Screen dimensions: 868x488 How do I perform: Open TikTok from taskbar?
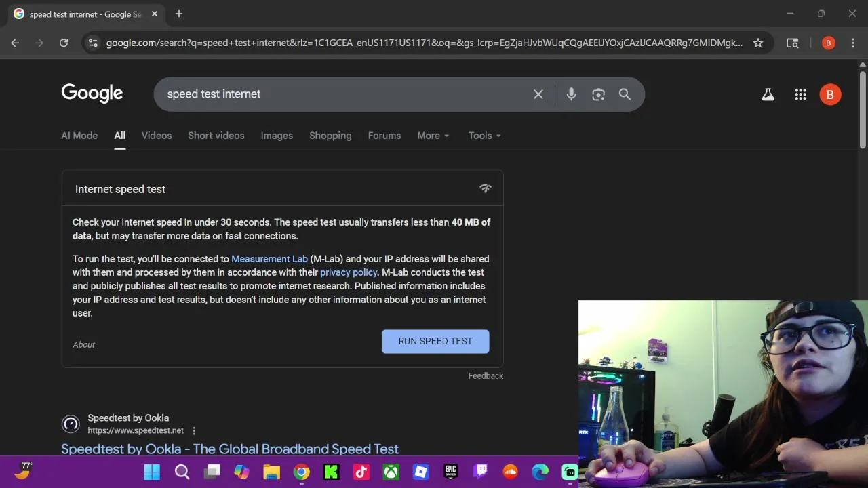361,472
